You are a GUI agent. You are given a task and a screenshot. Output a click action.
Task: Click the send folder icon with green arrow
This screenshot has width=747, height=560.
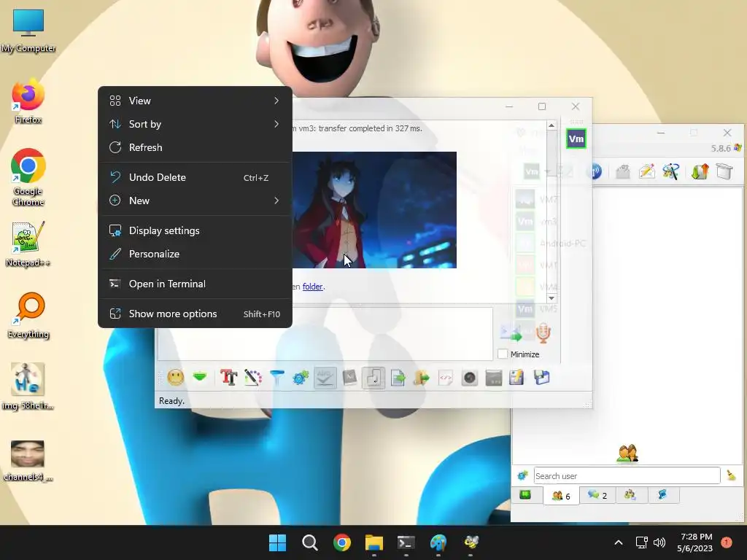pos(422,378)
